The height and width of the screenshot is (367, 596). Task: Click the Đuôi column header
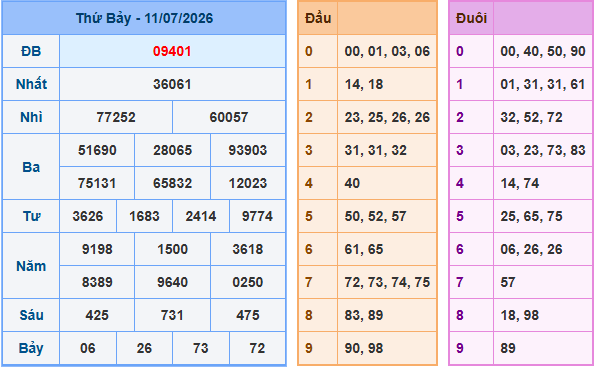471,18
